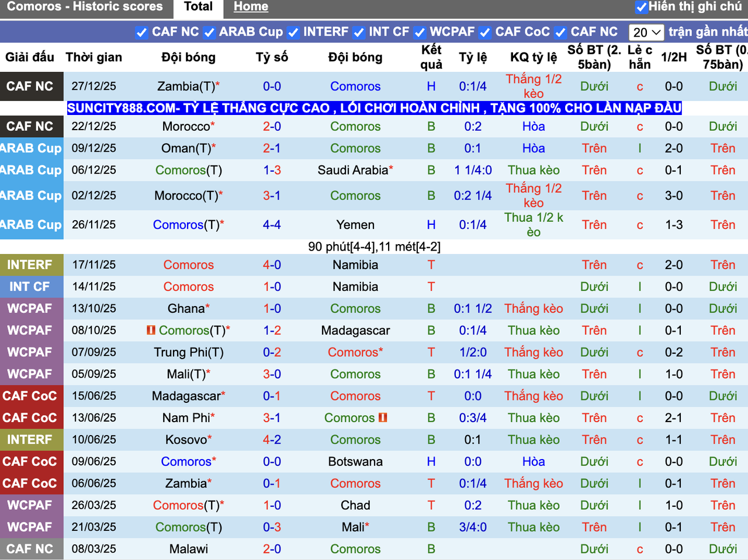The width and height of the screenshot is (748, 560).
Task: Click the SUNCITY888.COM advertisement banner
Action: coord(374,108)
